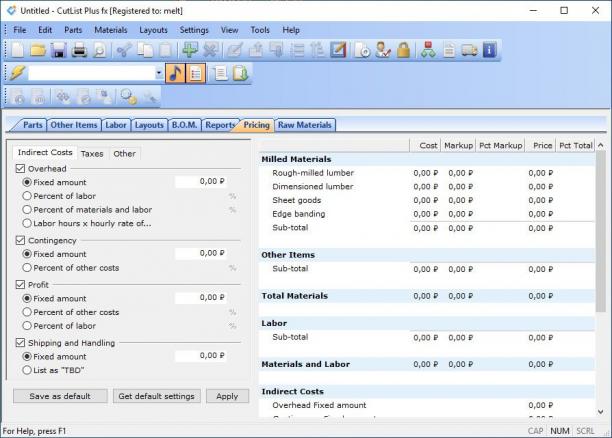Viewport: 612px width, 438px height.
Task: Click the Edge banding row label
Action: 299,214
